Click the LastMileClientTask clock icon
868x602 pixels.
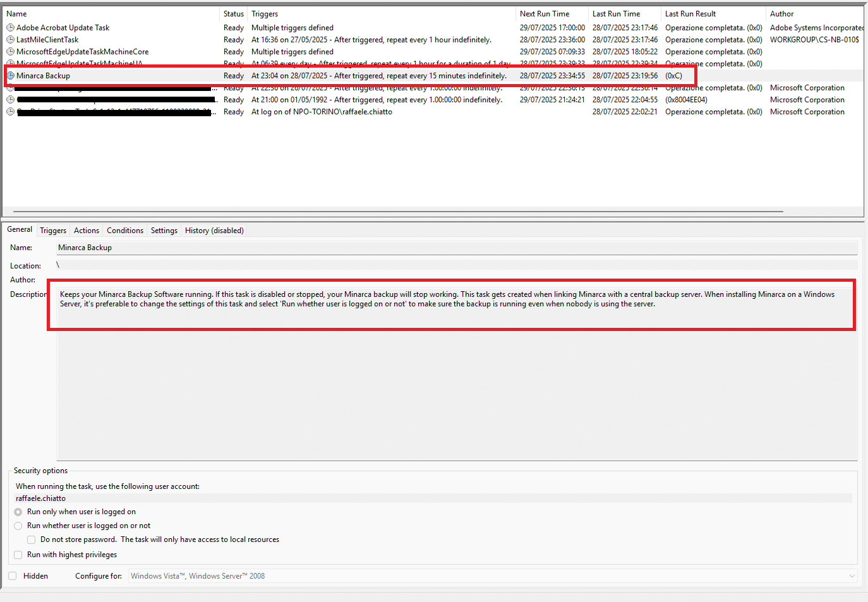click(x=10, y=40)
